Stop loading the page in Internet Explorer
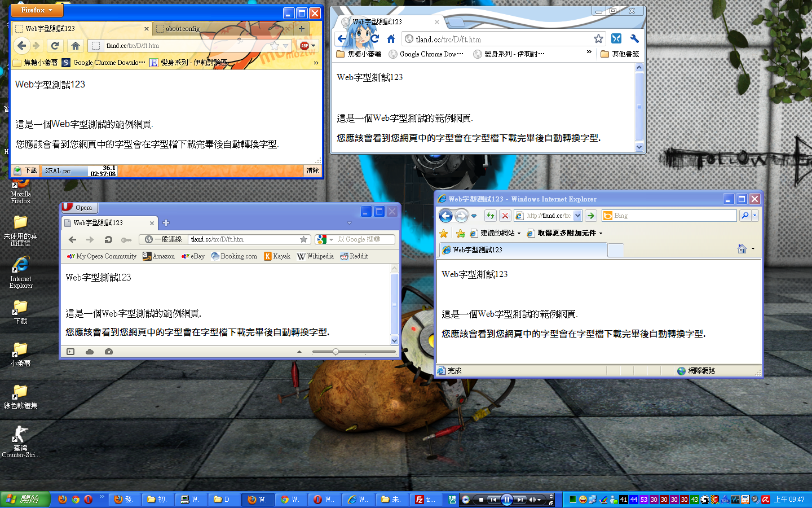This screenshot has height=508, width=812. (x=505, y=216)
